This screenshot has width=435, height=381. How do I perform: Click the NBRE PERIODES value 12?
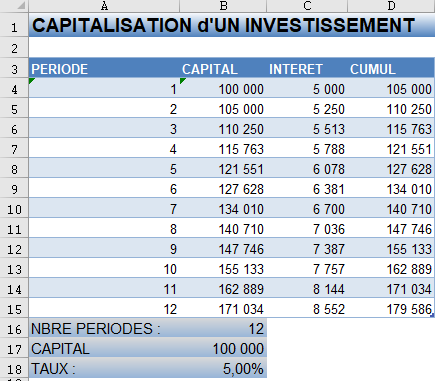(223, 329)
